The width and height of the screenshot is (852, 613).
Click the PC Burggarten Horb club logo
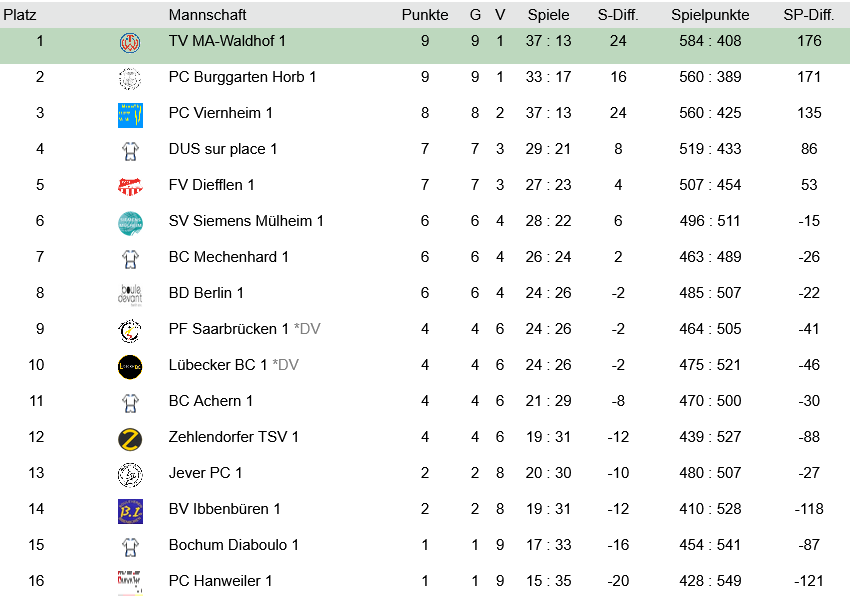pyautogui.click(x=130, y=79)
